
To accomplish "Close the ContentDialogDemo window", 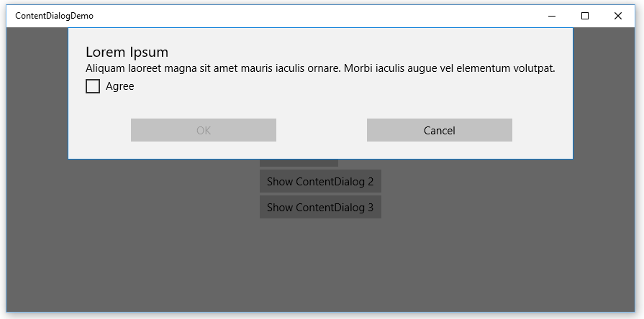I will click(x=617, y=16).
